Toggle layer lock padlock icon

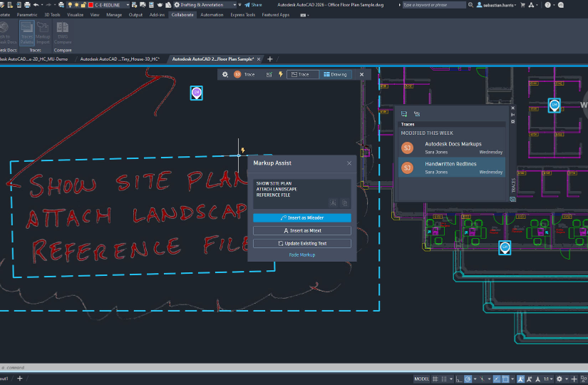(x=83, y=5)
